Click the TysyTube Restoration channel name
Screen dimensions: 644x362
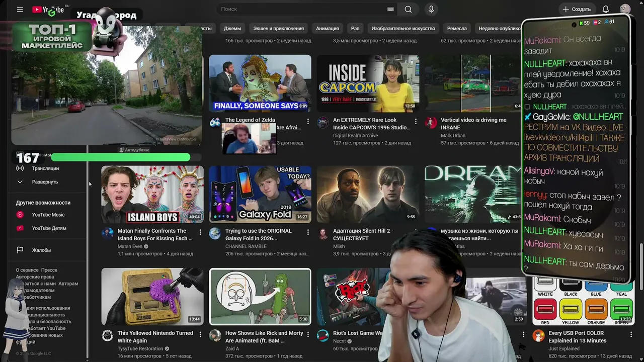point(140,348)
